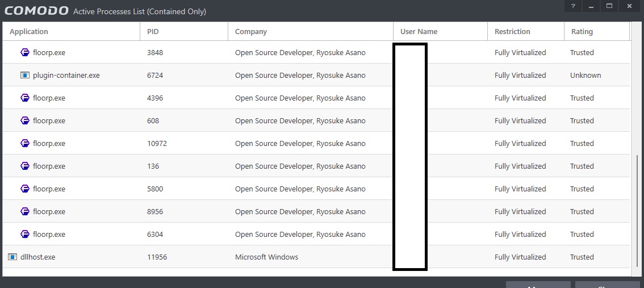Select the Unknown rating of plugin-container.exe
Screen dimensions: 644x288
click(586, 75)
